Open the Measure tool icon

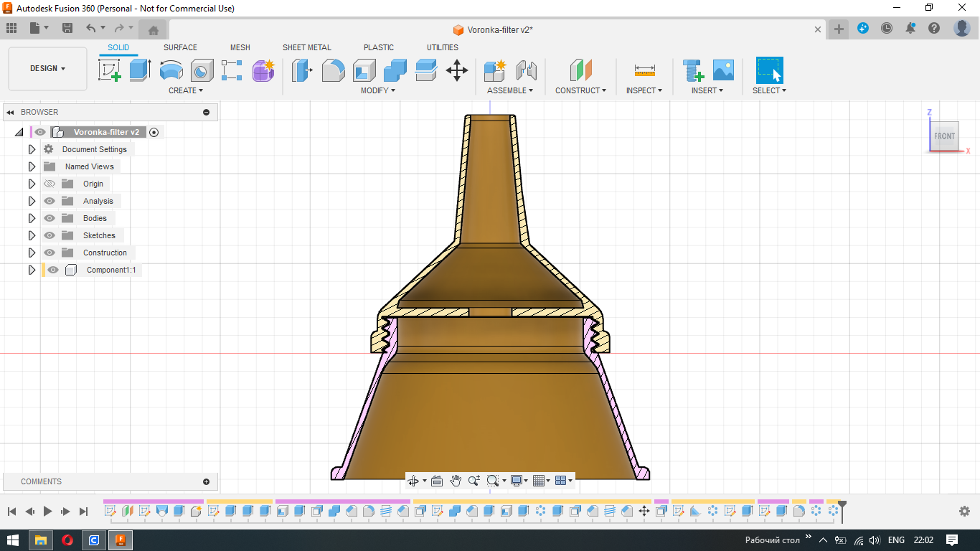(x=644, y=70)
